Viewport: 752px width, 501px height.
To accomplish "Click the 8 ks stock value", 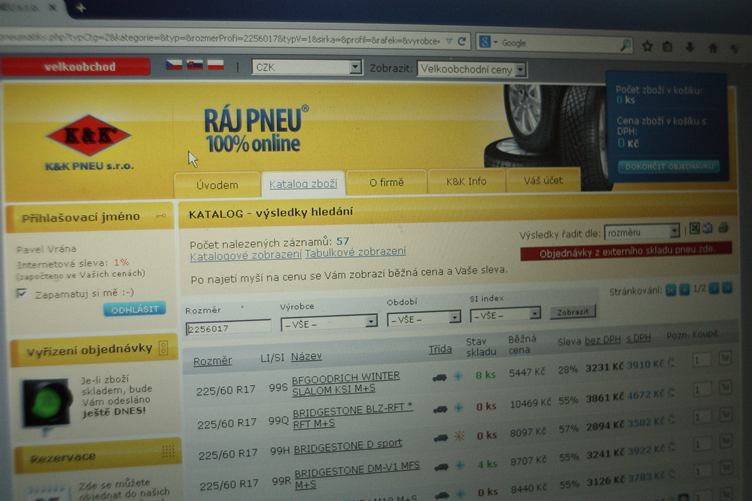I will [485, 375].
